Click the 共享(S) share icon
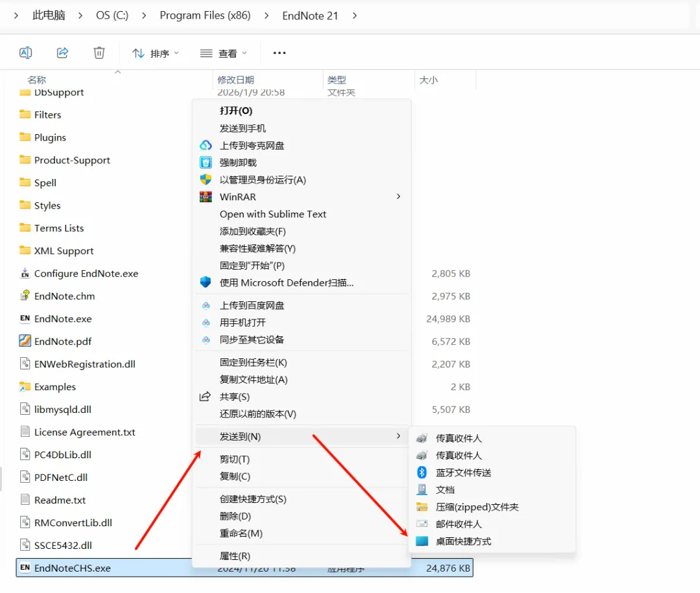The width and height of the screenshot is (700, 593). click(x=205, y=397)
